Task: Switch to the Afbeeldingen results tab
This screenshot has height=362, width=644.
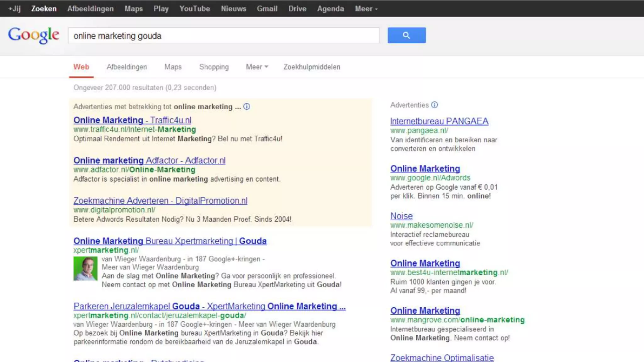Action: click(126, 67)
